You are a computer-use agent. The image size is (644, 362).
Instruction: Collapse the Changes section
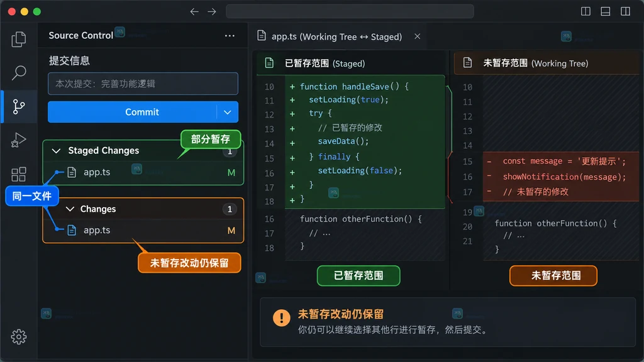coord(70,209)
